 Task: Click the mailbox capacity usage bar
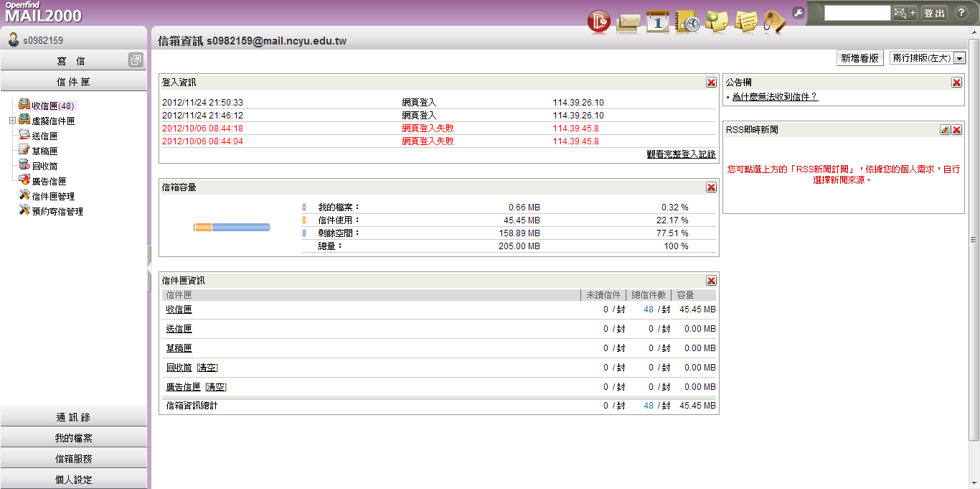(x=232, y=228)
